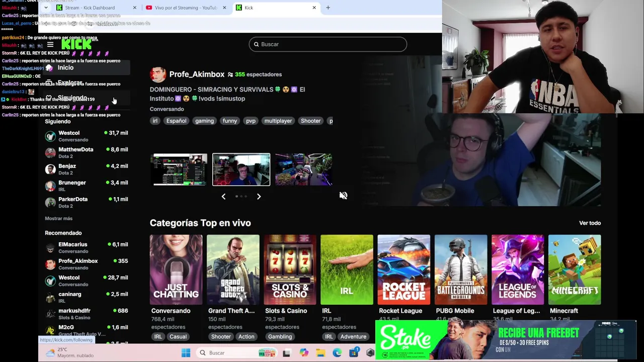Open Copilot from the taskbar

coord(303,353)
